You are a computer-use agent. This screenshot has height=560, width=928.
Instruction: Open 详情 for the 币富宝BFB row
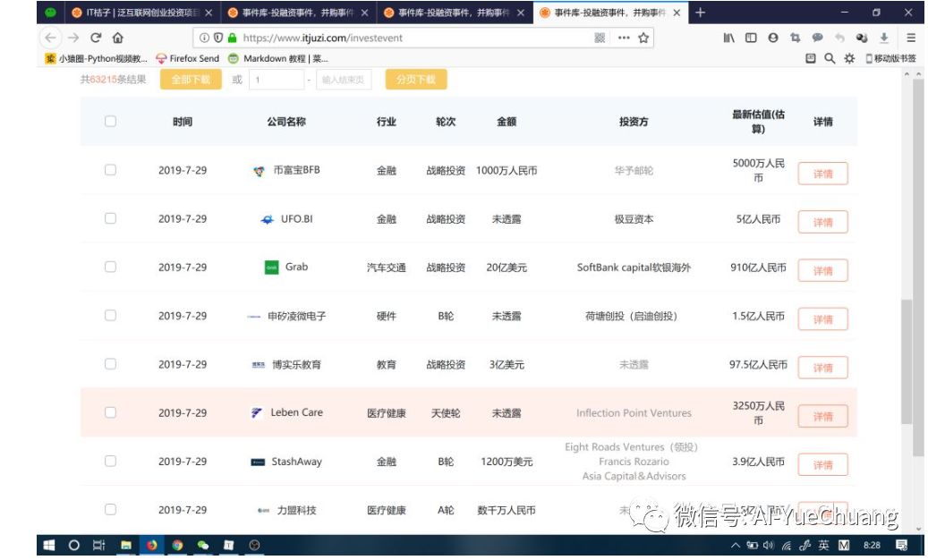822,174
